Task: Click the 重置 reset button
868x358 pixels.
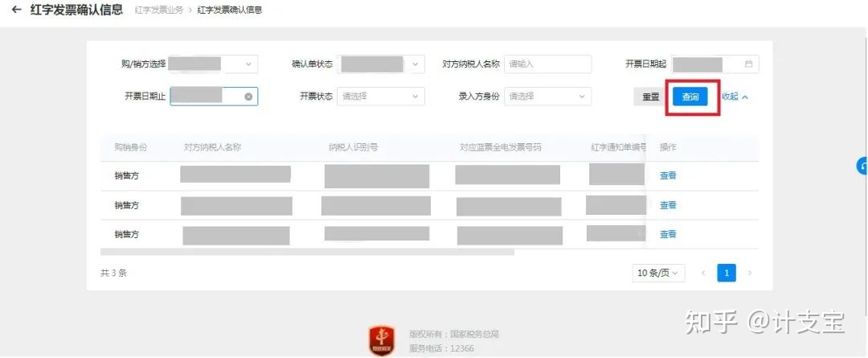Action: pos(650,97)
